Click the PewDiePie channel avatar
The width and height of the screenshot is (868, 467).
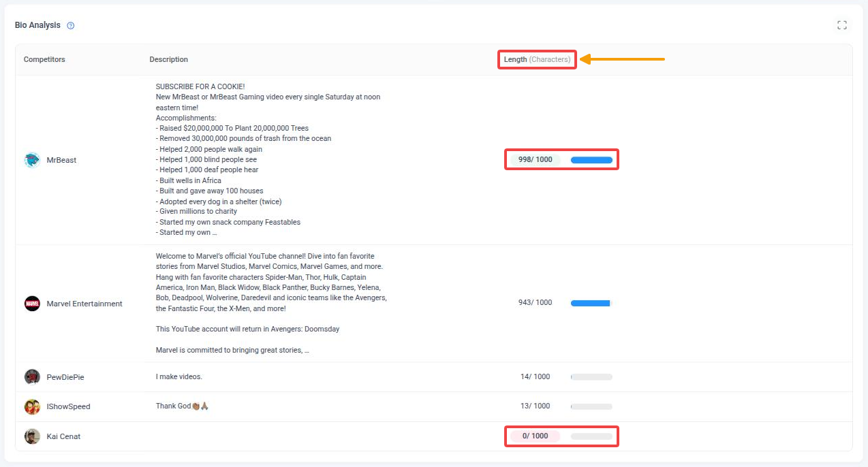(32, 377)
